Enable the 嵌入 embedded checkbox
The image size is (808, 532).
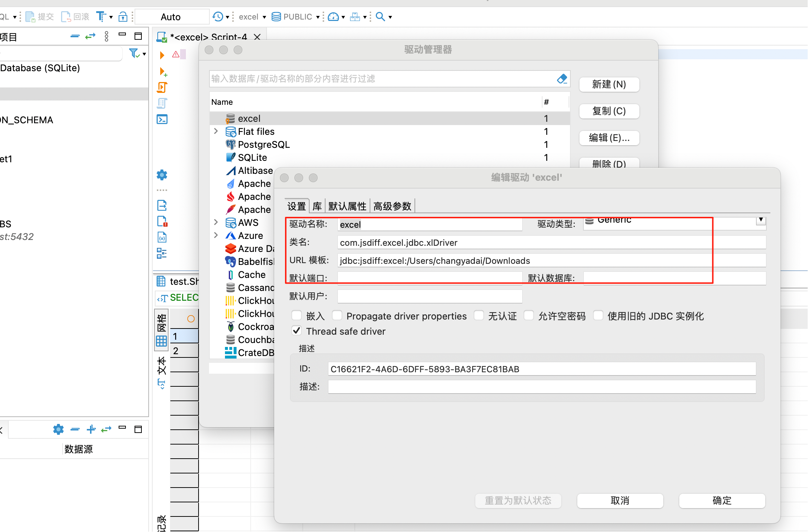pos(297,316)
